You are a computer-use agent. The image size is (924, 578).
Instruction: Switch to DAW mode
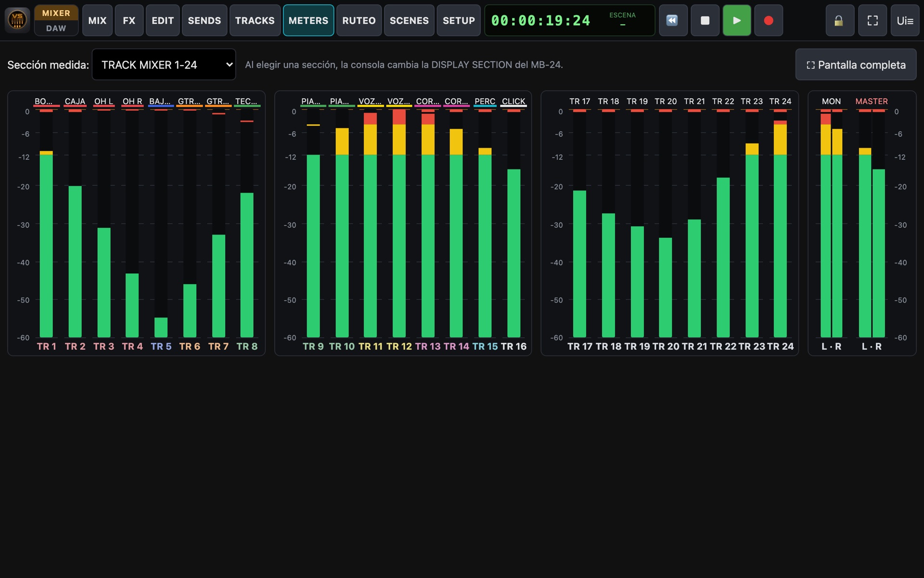click(56, 28)
